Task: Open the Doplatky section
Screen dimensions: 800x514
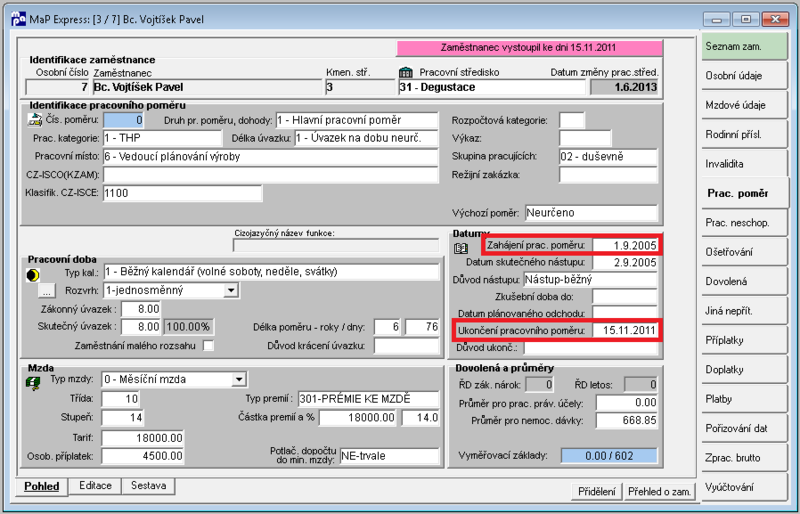Action: [744, 370]
